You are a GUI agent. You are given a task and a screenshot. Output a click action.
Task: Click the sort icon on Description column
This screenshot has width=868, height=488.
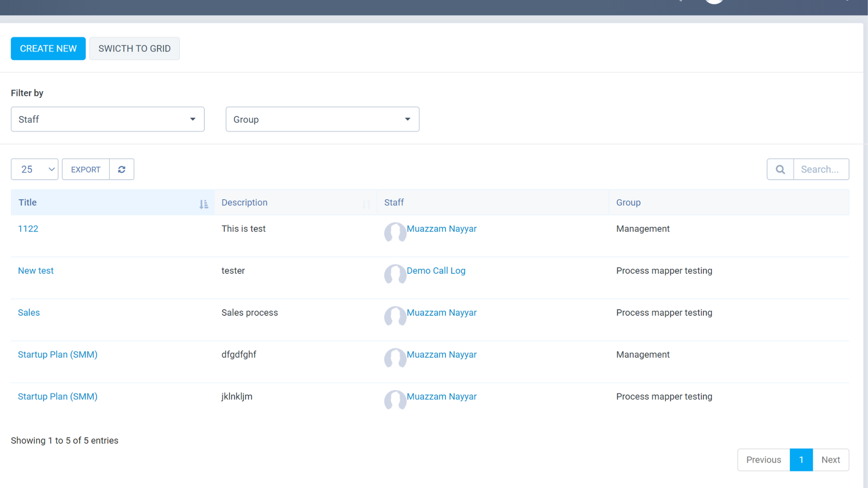(x=367, y=204)
